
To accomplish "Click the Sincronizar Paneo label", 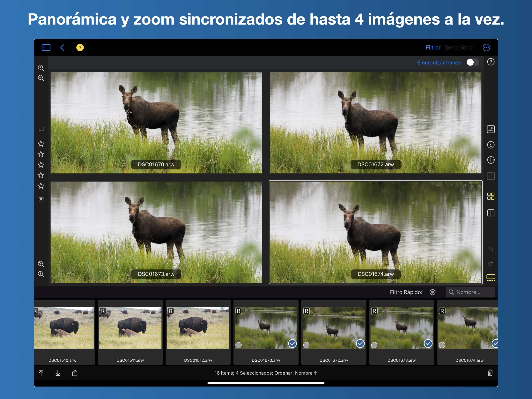I will coord(439,63).
